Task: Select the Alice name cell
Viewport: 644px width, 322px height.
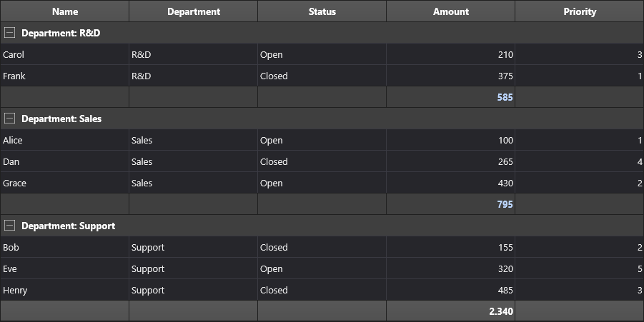Action: tap(64, 140)
